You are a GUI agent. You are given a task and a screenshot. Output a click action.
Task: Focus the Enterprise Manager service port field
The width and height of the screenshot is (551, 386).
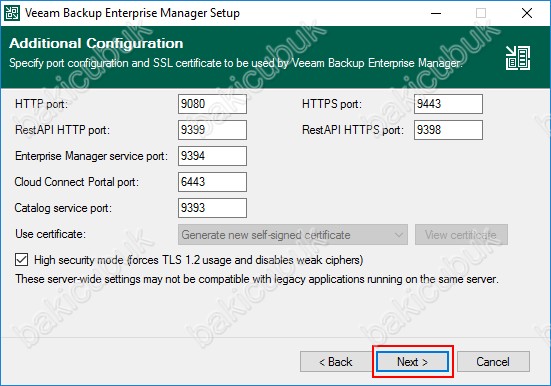pyautogui.click(x=212, y=156)
